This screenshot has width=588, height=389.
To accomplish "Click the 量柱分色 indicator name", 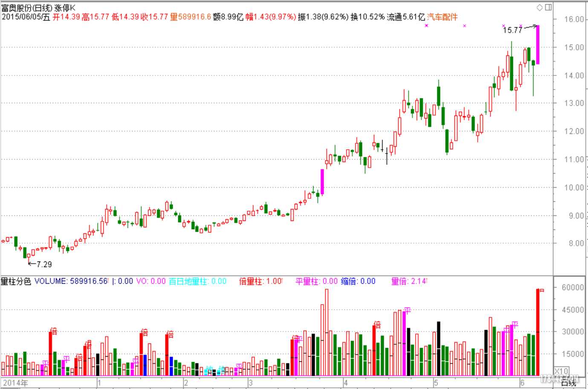I will pos(16,281).
